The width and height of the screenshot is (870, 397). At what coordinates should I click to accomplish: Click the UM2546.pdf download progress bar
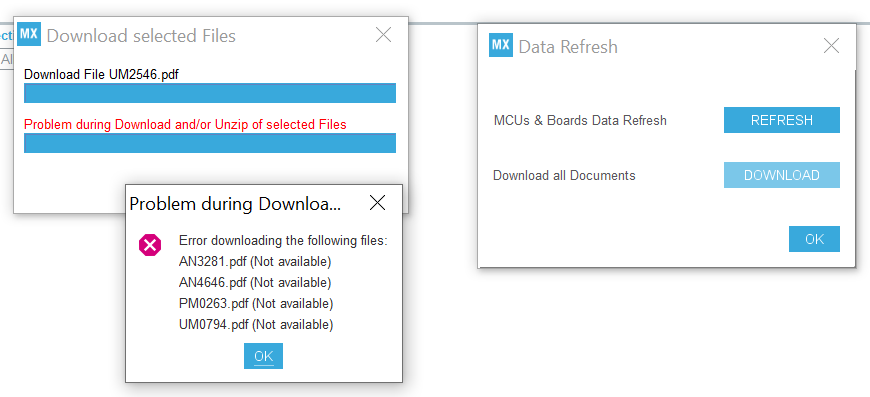[x=210, y=93]
